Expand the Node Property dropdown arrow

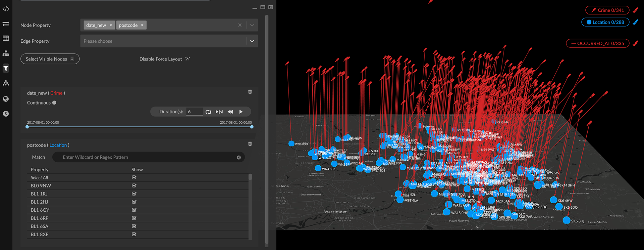(x=252, y=25)
